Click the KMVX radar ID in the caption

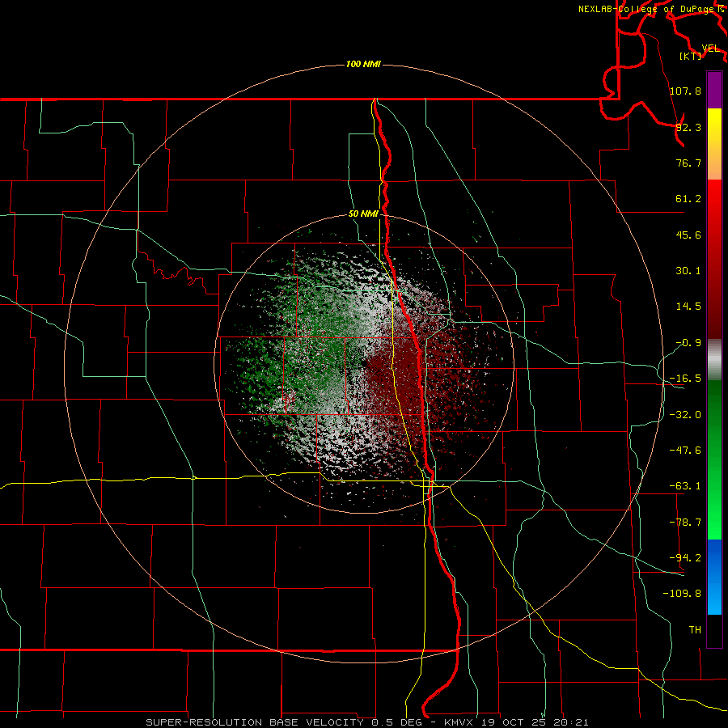point(459,722)
